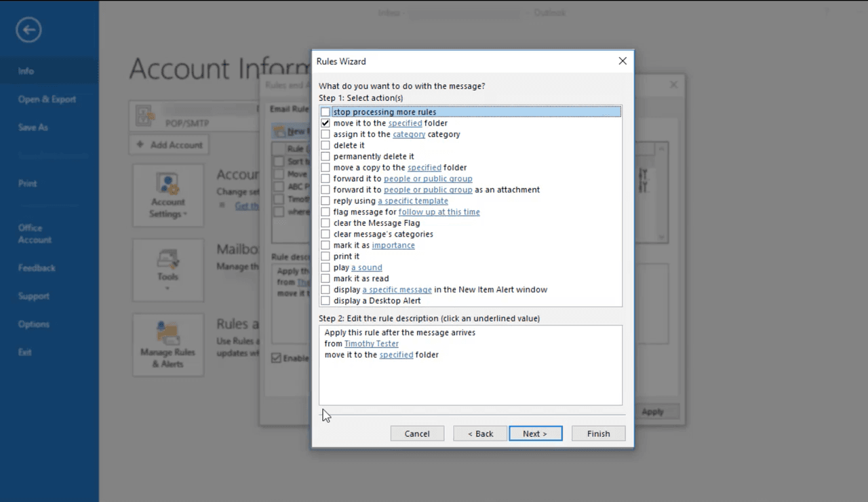Viewport: 868px width, 502px height.
Task: Check display a Desktop Alert option
Action: pos(325,301)
